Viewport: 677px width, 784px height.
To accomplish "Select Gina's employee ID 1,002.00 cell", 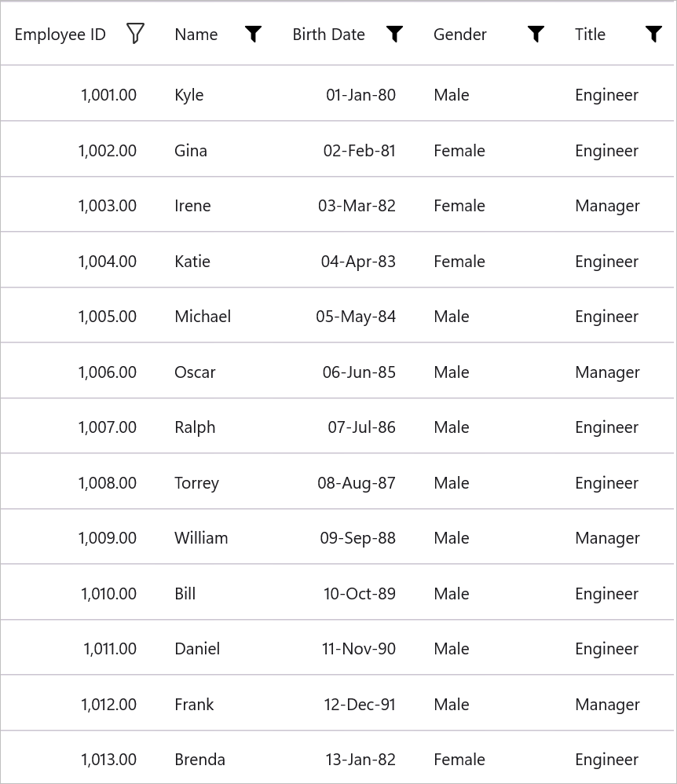I will (108, 151).
